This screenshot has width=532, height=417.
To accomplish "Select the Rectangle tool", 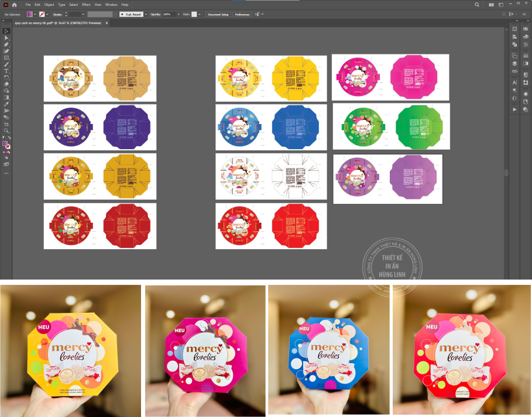I will tap(6, 58).
